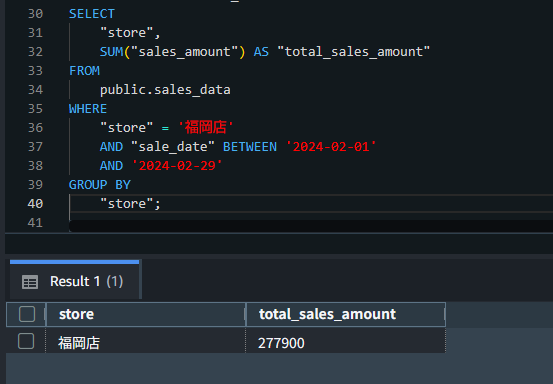Sort by the store column header
The height and width of the screenshot is (384, 553).
[x=145, y=314]
